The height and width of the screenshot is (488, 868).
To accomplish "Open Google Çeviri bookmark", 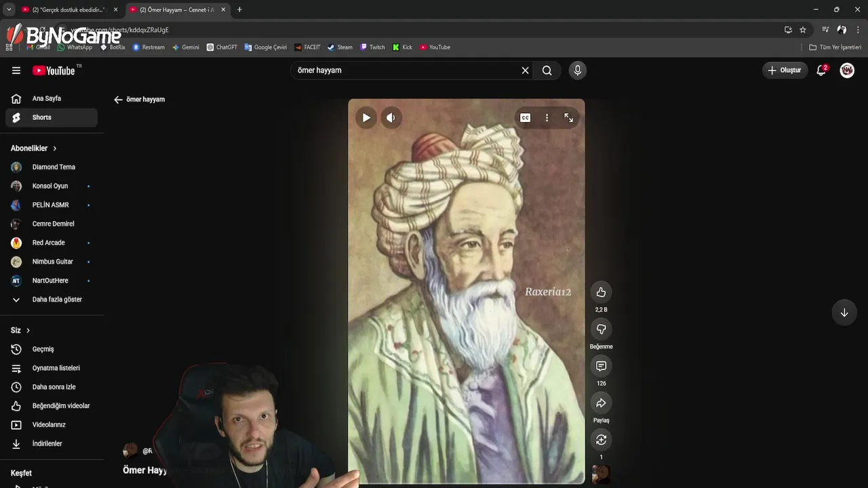I will click(x=266, y=47).
